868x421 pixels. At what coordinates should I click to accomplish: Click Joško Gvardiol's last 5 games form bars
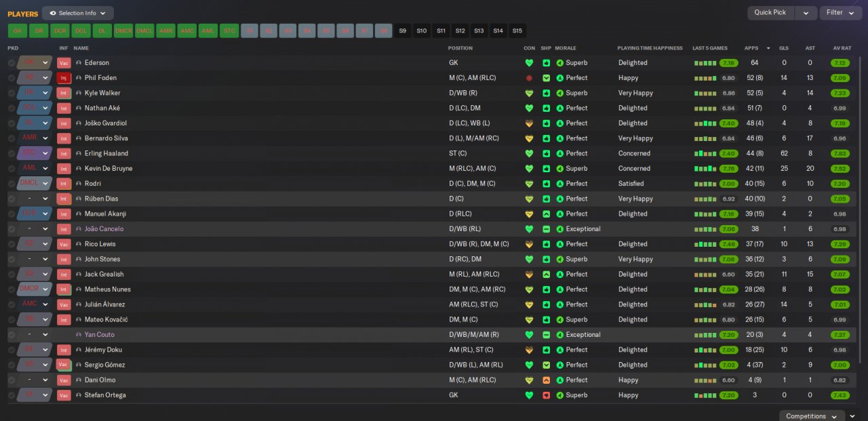click(x=705, y=123)
